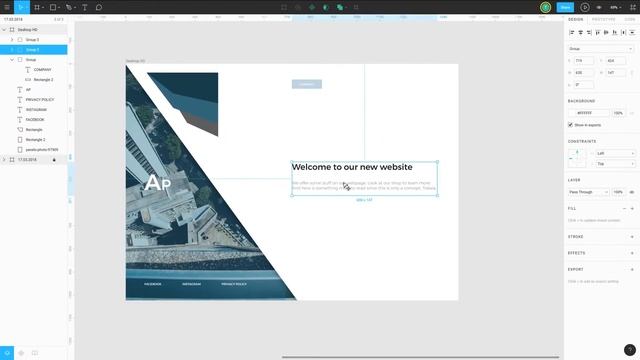Add an effect with plus icon

(x=632, y=253)
